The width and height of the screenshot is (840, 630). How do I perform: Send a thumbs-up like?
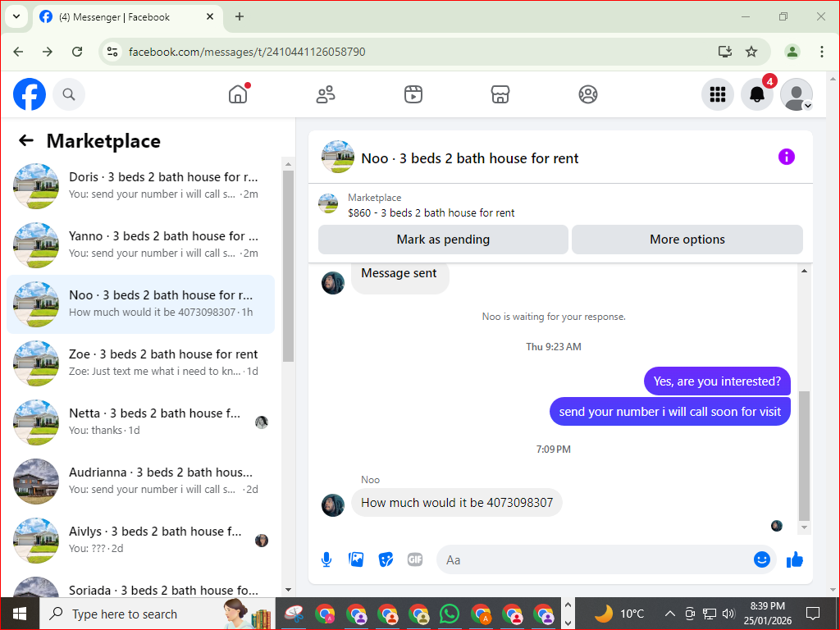click(x=795, y=559)
